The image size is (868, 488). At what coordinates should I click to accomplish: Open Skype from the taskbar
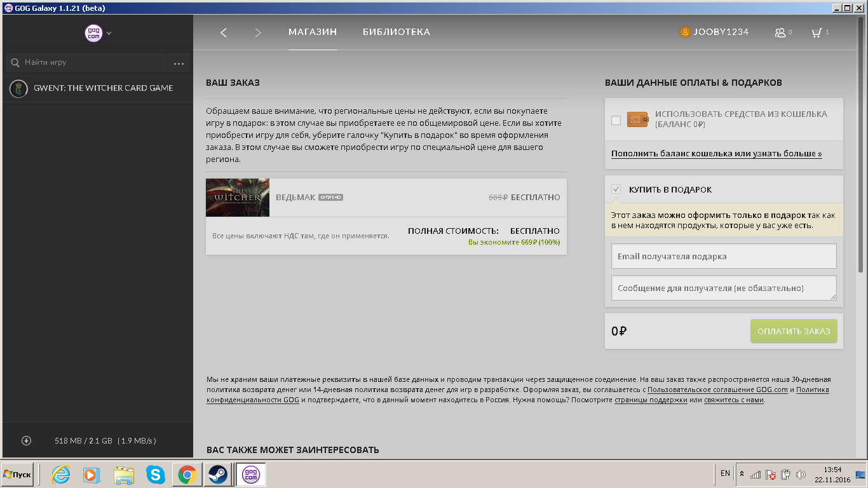pos(156,475)
